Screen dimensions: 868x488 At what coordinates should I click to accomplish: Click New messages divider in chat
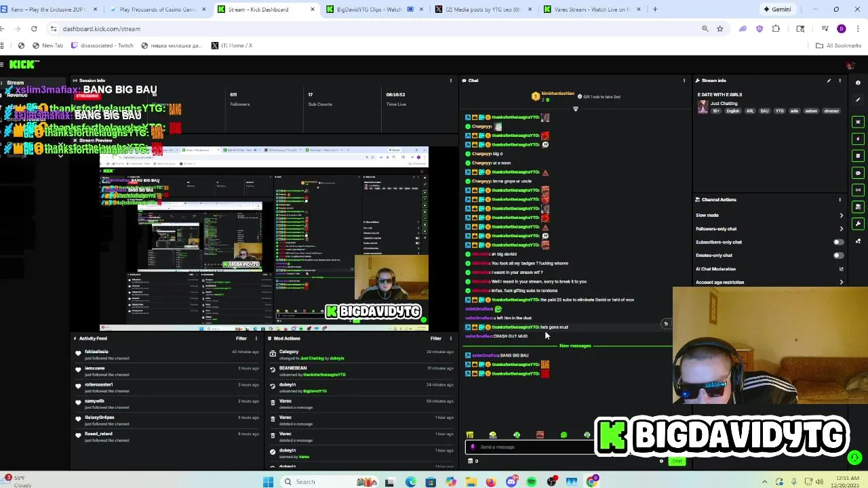pos(575,346)
